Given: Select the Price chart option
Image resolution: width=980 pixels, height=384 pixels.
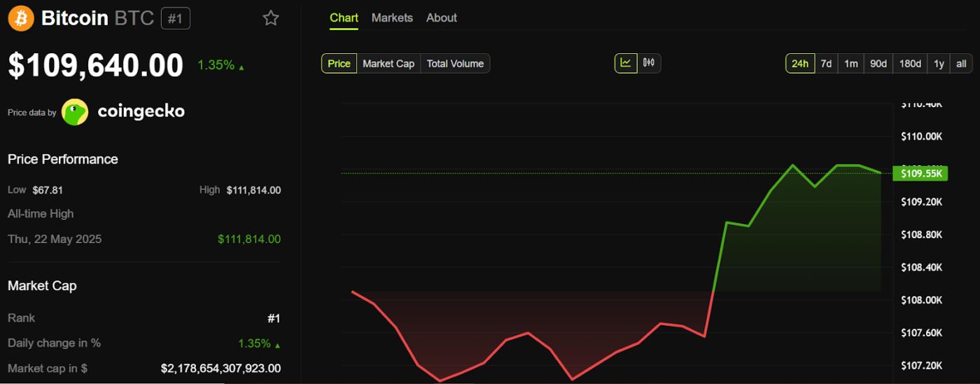Looking at the screenshot, I should [339, 63].
